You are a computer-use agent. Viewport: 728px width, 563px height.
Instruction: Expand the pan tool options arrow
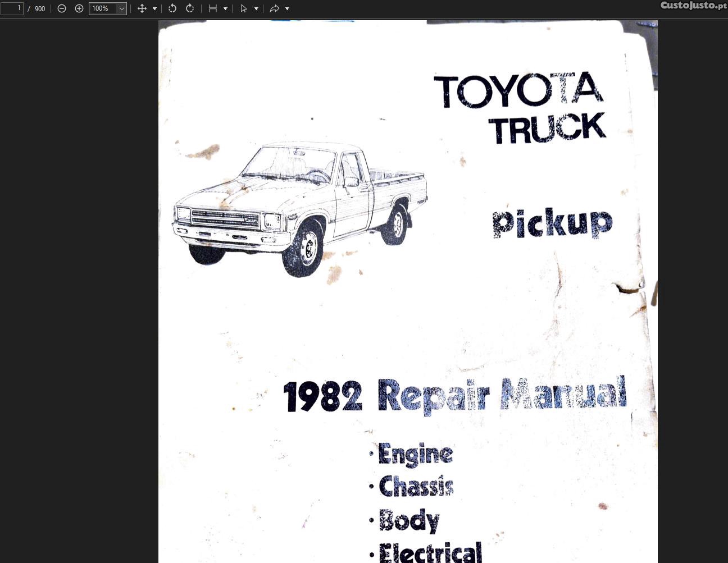click(x=154, y=8)
